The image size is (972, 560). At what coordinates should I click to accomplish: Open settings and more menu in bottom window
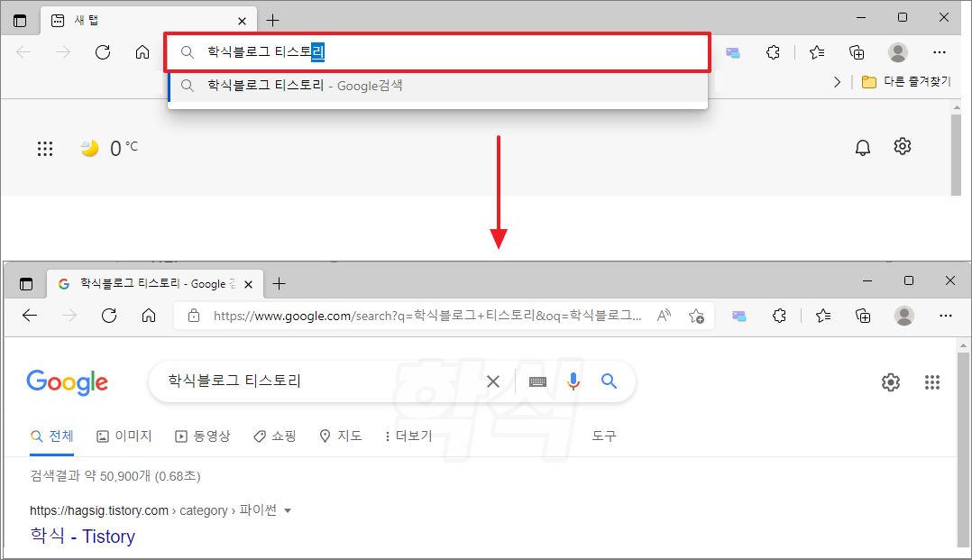click(x=946, y=317)
